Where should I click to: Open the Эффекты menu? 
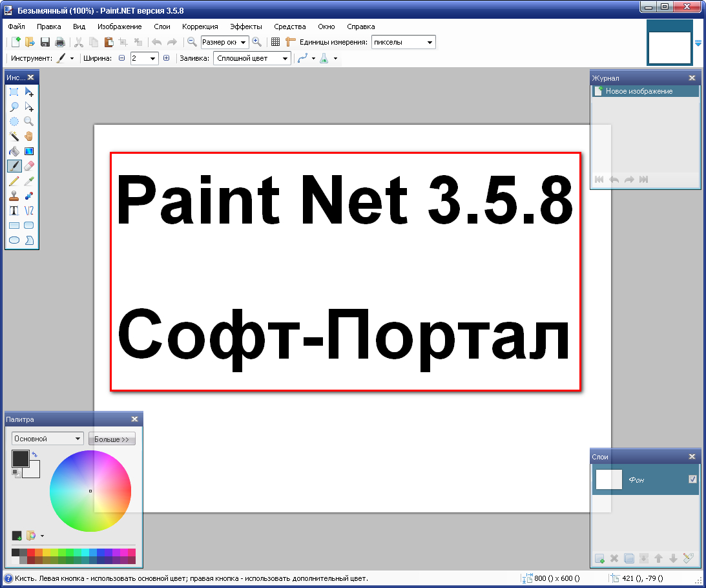pos(246,26)
